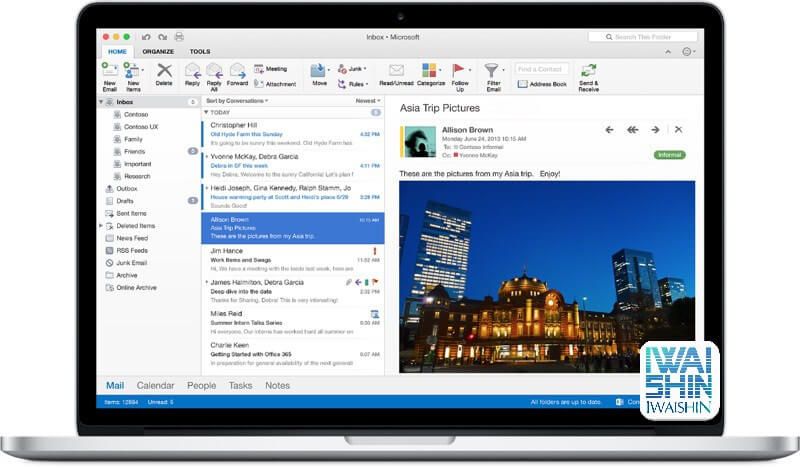Open the Drafts folder
The height and width of the screenshot is (468, 800).
(125, 201)
